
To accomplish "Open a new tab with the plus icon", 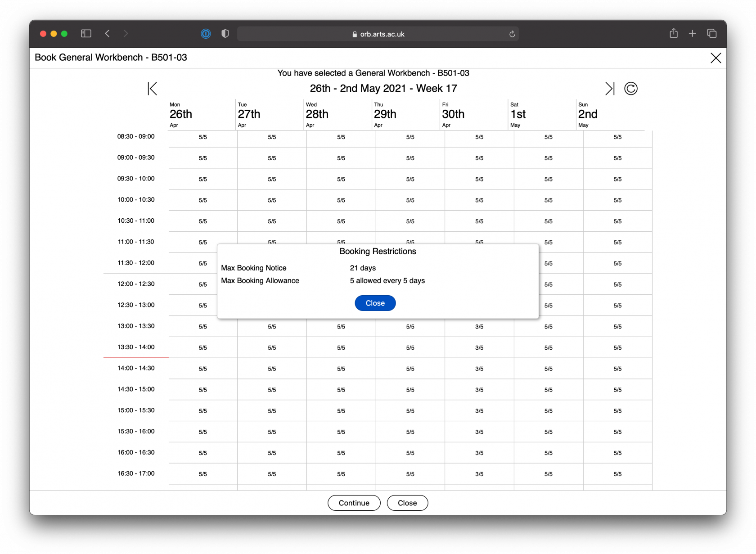I will click(693, 33).
